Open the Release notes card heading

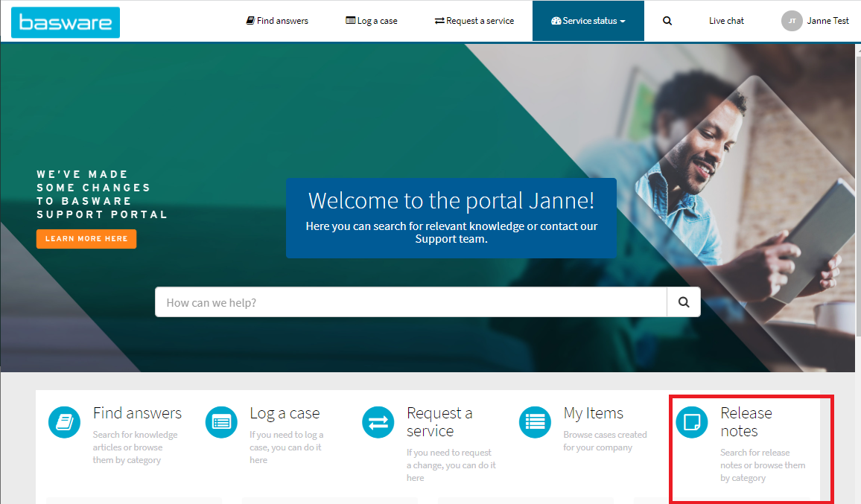746,421
